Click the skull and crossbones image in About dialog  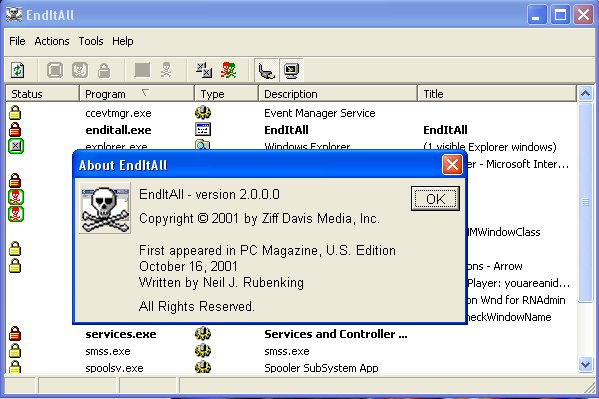(105, 208)
